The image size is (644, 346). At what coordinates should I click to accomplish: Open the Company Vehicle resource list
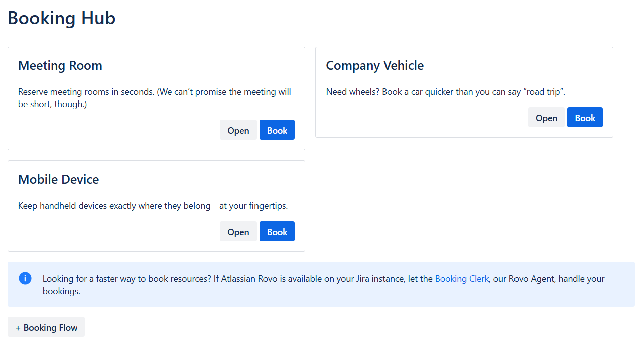546,117
